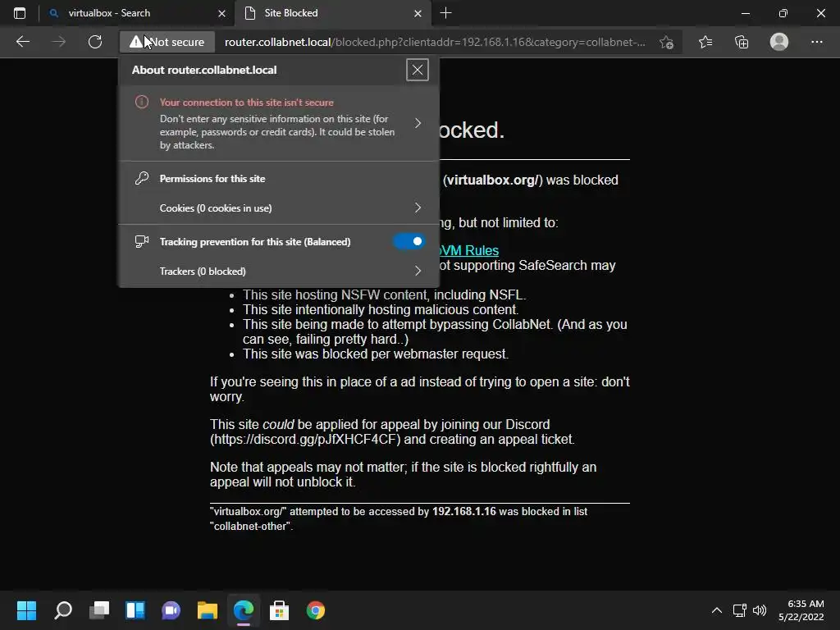Open Settings and more ellipsis menu

[x=816, y=42]
